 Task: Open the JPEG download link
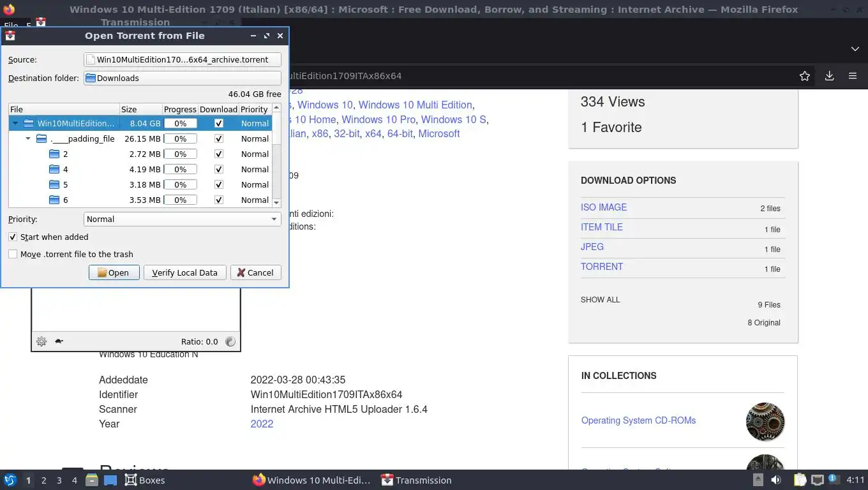pyautogui.click(x=592, y=247)
